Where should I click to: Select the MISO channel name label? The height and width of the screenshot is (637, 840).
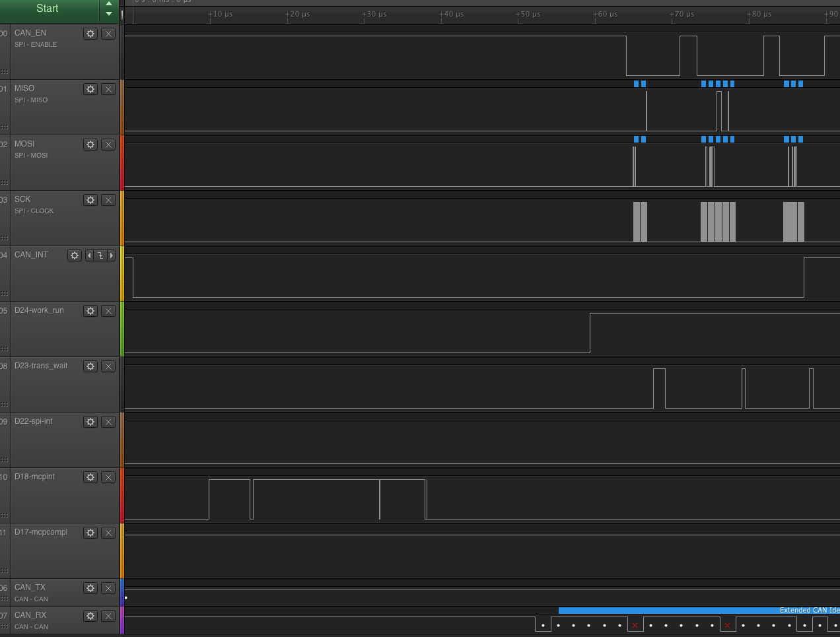(x=24, y=88)
